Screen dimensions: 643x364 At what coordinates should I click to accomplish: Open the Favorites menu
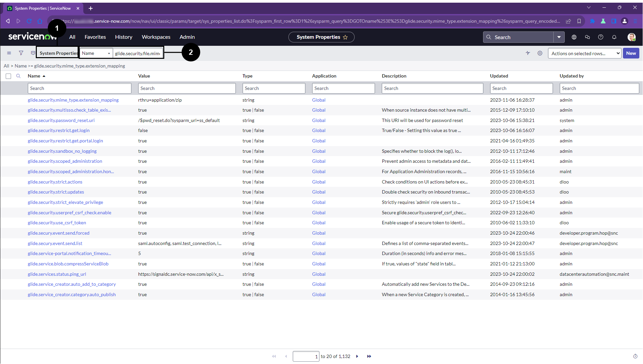point(95,37)
